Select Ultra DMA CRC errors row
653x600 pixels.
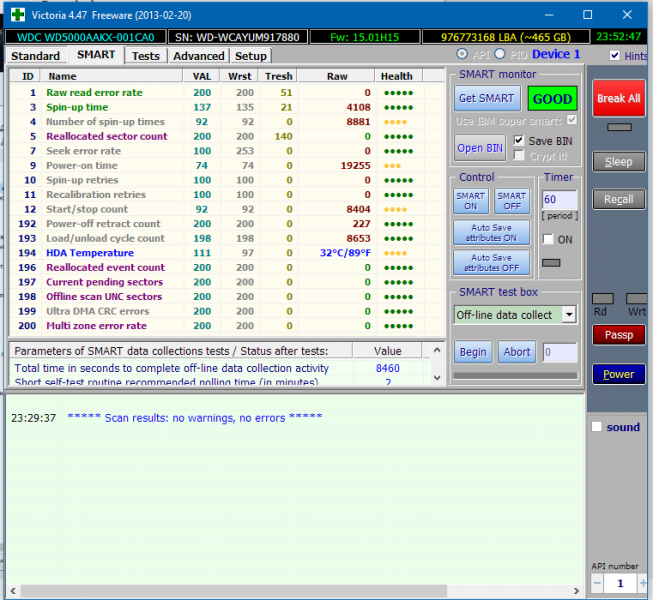pyautogui.click(x=227, y=311)
